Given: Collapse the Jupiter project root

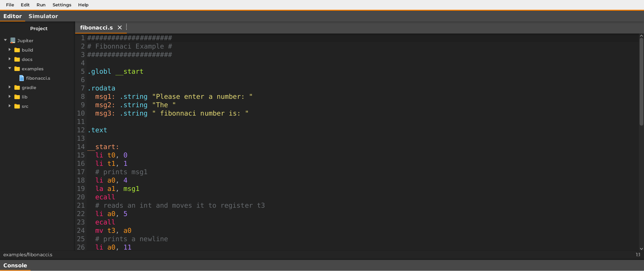Looking at the screenshot, I should point(5,40).
